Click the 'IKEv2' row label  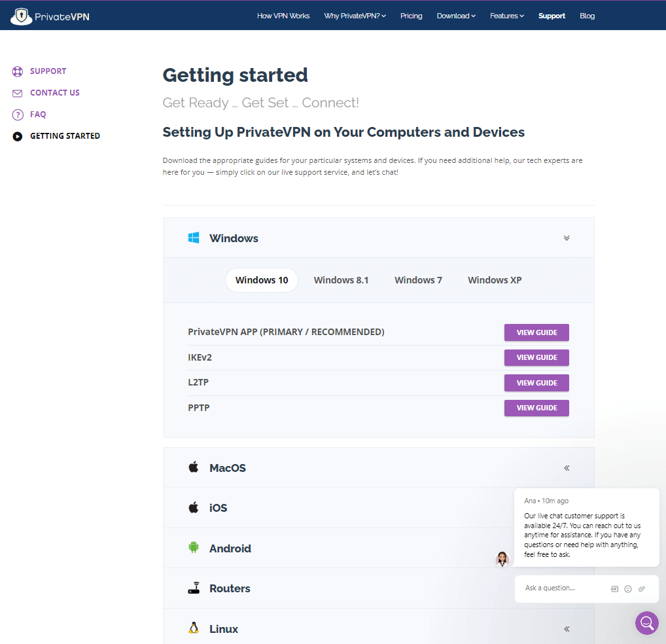click(x=200, y=358)
